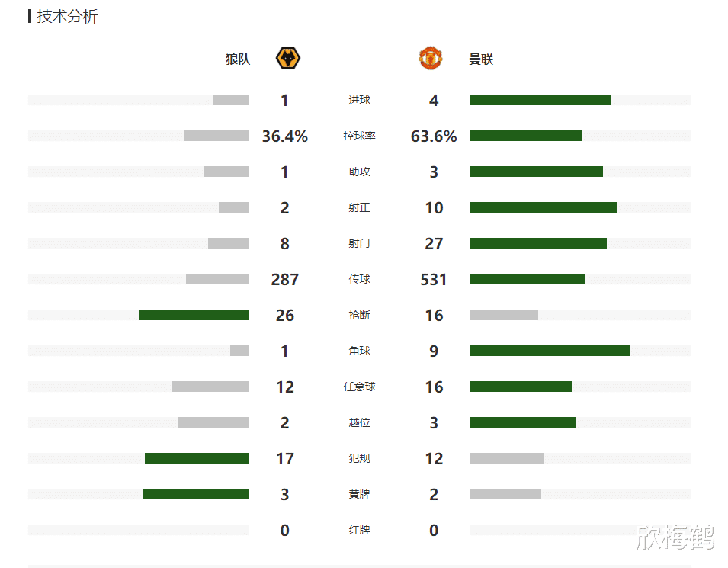The width and height of the screenshot is (728, 568).
Task: Click the 射门 stat label
Action: [x=359, y=244]
